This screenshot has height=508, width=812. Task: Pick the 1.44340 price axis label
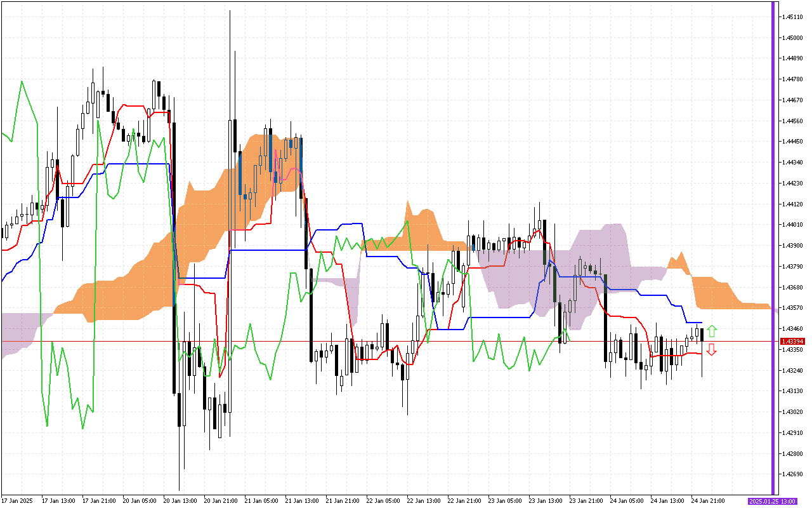click(792, 163)
